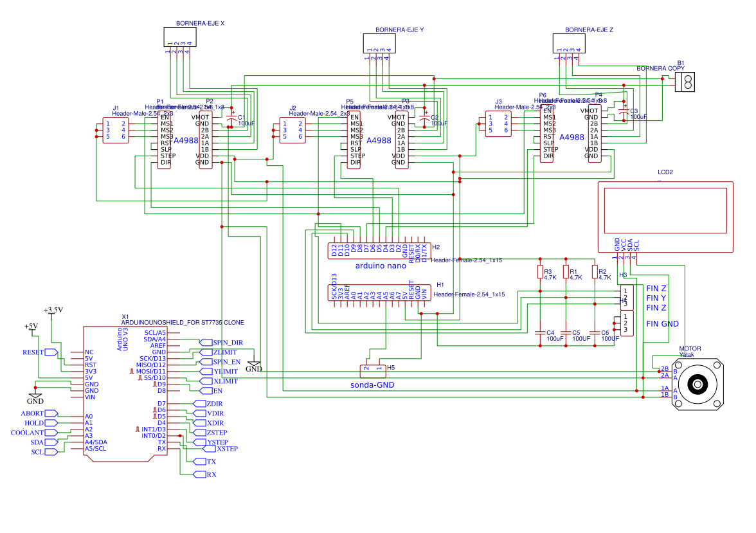
Task: Select the +3.5V power symbol
Action: point(53,311)
